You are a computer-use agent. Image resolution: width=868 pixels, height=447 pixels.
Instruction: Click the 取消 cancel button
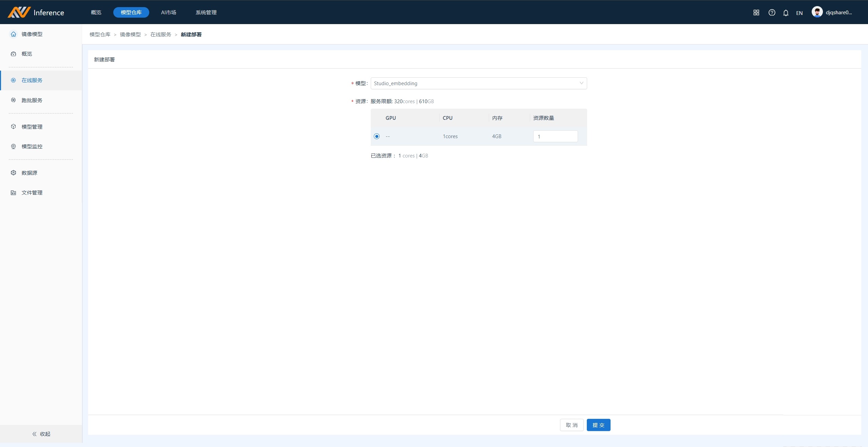pos(572,425)
